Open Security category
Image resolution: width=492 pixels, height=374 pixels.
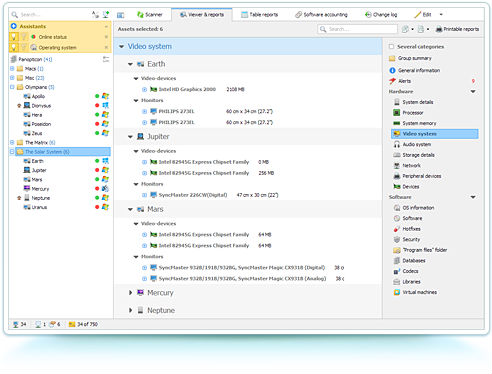click(x=407, y=240)
